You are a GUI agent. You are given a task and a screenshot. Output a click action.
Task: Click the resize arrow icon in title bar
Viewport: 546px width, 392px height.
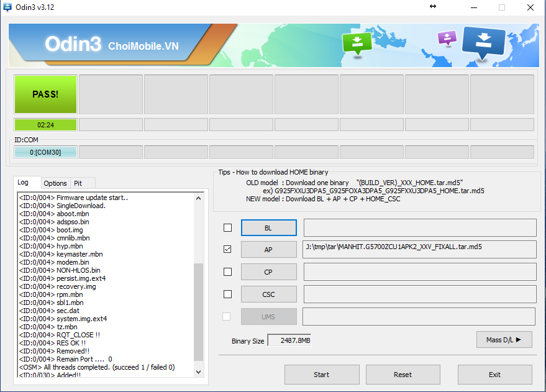[433, 7]
